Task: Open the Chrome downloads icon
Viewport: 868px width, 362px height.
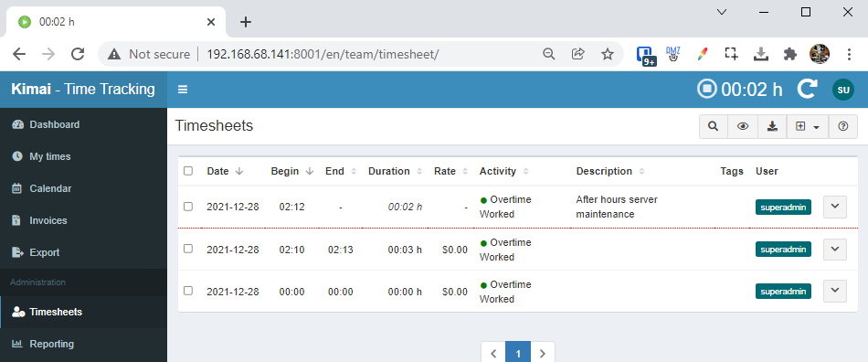Action: [761, 54]
